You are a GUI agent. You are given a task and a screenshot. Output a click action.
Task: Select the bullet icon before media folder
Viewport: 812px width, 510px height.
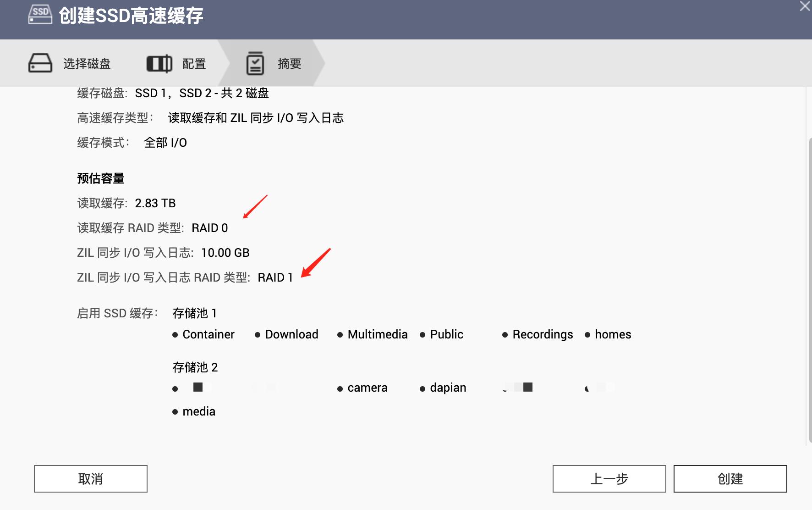(x=175, y=412)
